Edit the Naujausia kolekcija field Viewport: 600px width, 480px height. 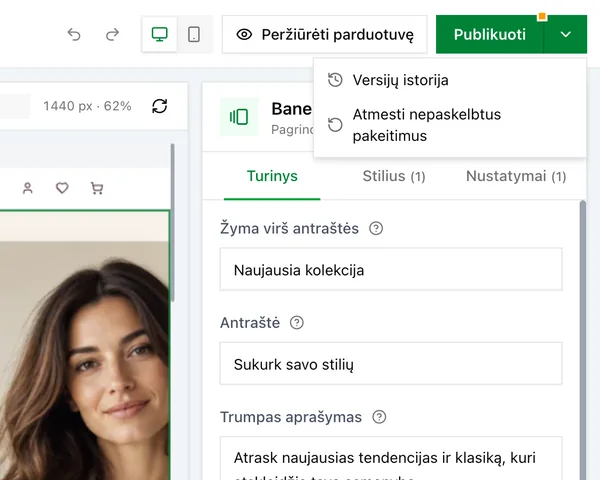click(391, 269)
